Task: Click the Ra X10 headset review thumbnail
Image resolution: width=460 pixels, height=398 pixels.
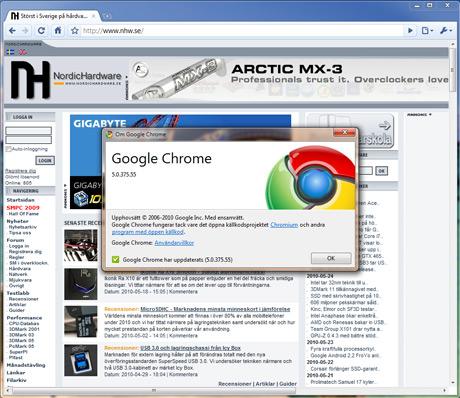Action: pos(81,284)
